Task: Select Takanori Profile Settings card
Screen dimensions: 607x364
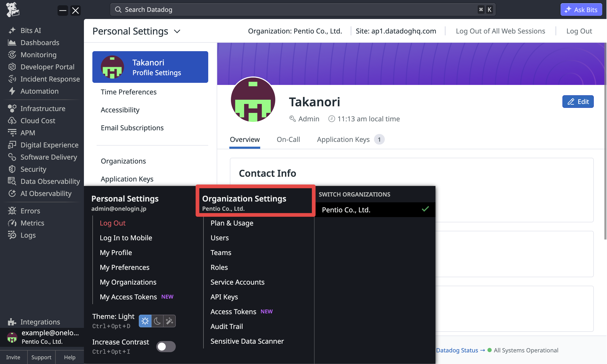Action: click(x=150, y=67)
